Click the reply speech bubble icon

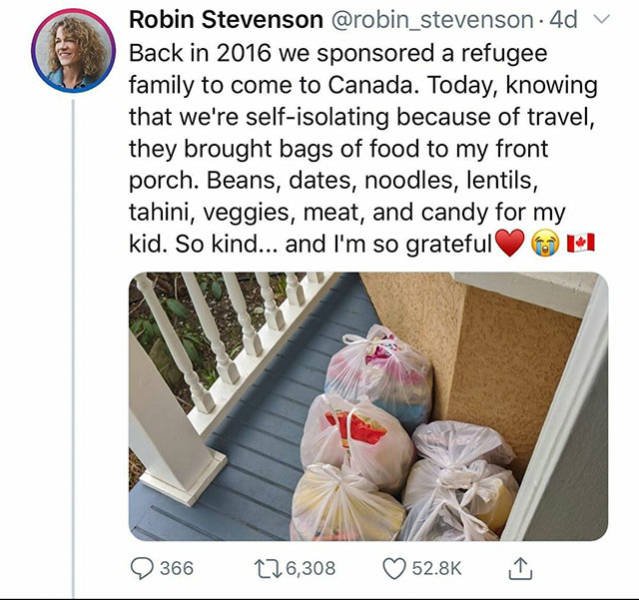click(x=141, y=568)
